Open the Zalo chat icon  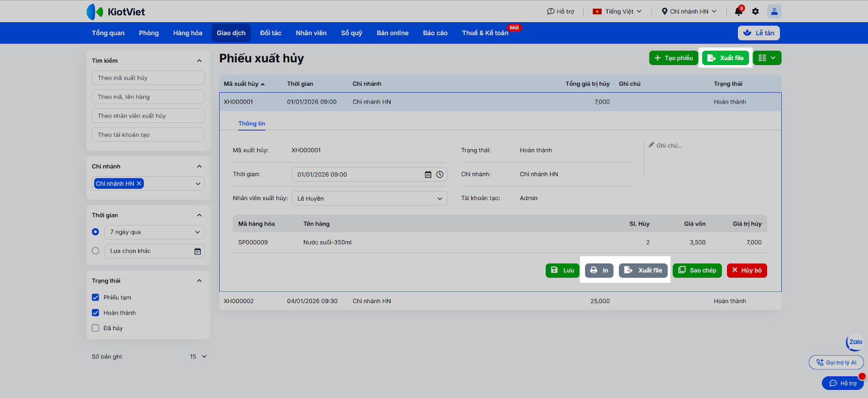(854, 342)
